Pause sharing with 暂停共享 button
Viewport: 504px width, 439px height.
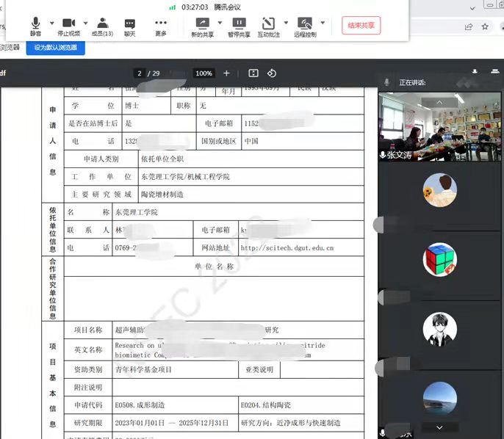(239, 26)
